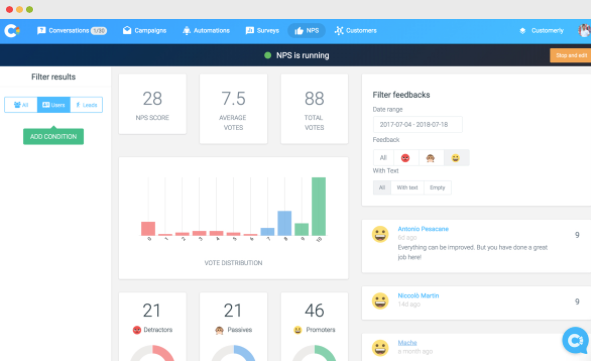This screenshot has width=591, height=361.
Task: Click the Detractors red face icon
Action: click(137, 330)
